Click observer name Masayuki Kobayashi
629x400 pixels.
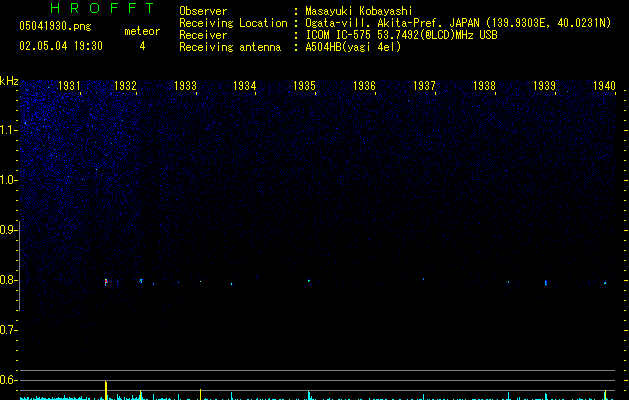click(x=359, y=11)
